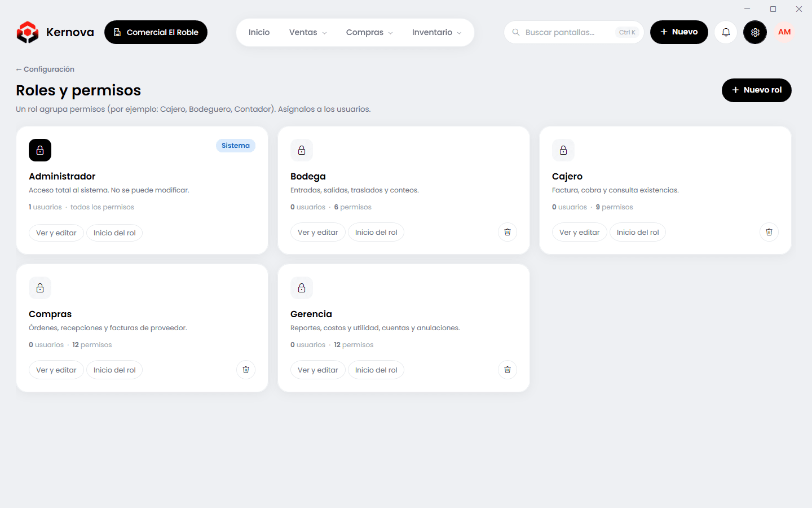Click the Bodega role lock icon
812x508 pixels.
(302, 150)
